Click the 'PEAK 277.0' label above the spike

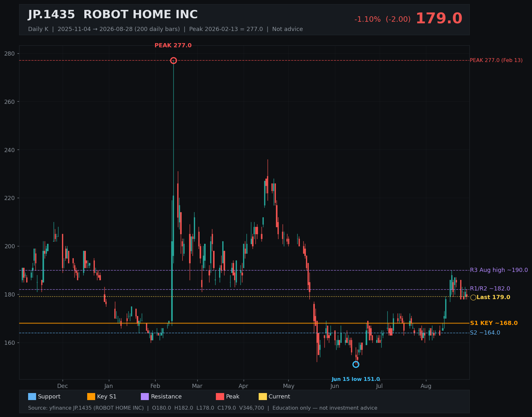173,45
